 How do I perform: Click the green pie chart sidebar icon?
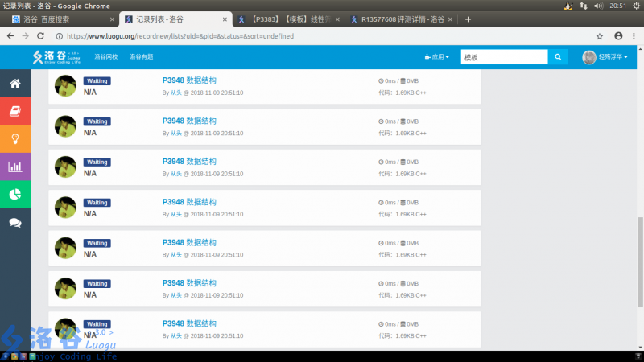[x=14, y=194]
